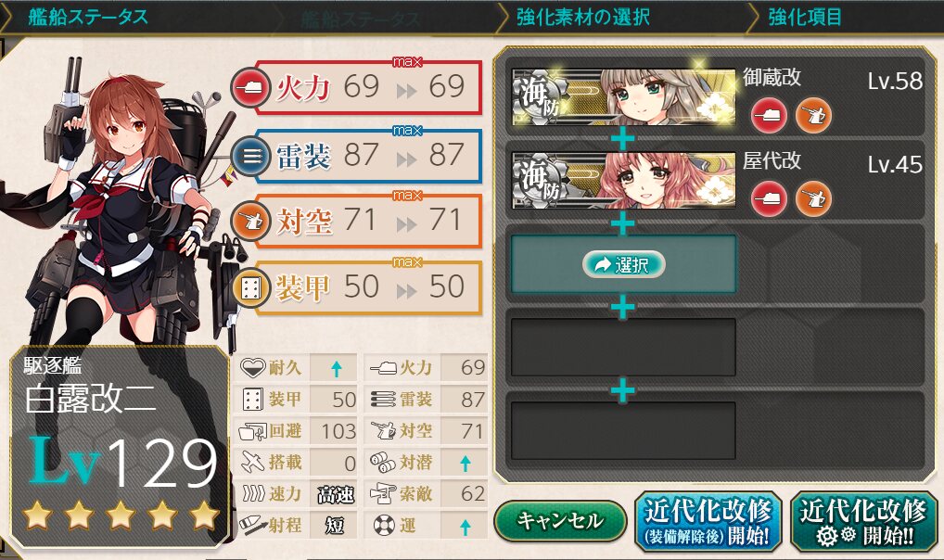Click the blue torpedo (雷装) icon
This screenshot has height=560, width=944.
(250, 157)
